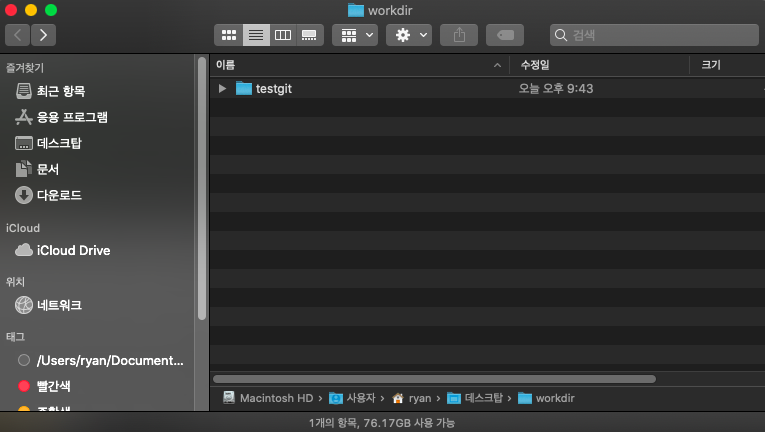Switch to column view
Viewport: 765px width, 432px height.
pyautogui.click(x=283, y=35)
